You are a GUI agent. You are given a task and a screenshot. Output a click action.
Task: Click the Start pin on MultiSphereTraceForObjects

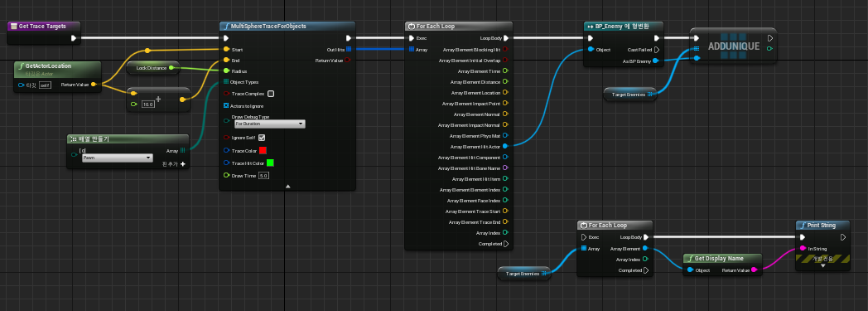click(x=226, y=49)
